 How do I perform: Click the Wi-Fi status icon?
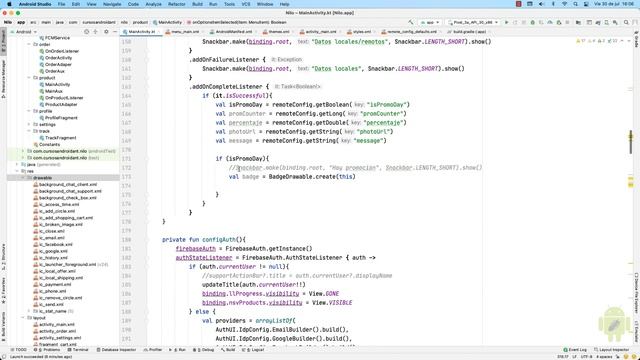tap(564, 4)
